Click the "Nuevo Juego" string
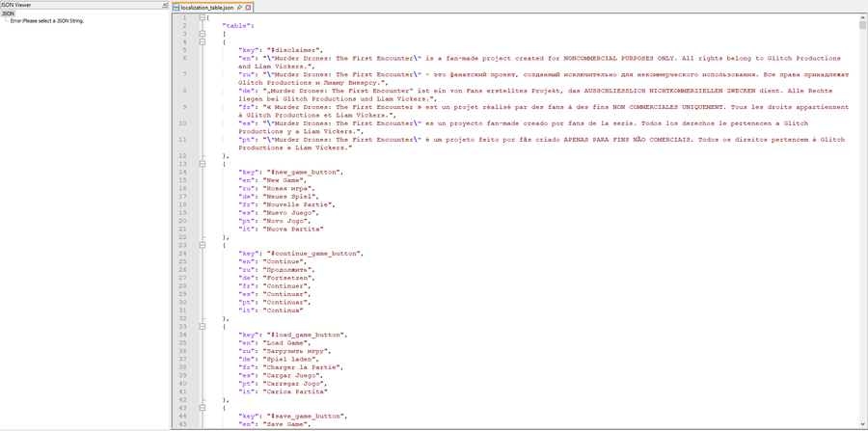868x431 pixels. (x=290, y=212)
